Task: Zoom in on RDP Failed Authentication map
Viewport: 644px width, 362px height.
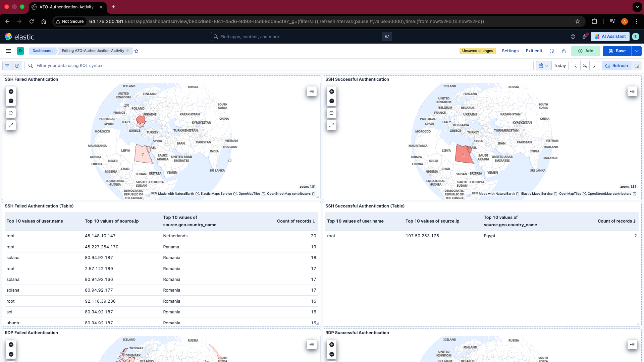Action: click(x=11, y=345)
